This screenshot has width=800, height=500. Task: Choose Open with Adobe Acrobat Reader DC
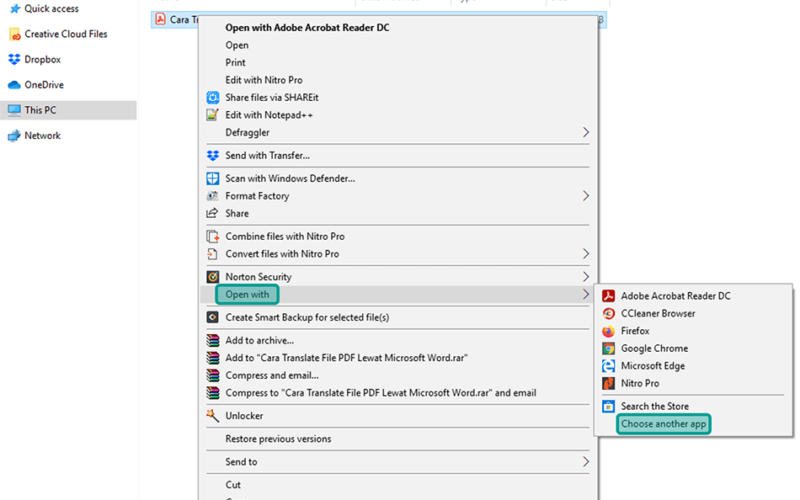click(307, 28)
